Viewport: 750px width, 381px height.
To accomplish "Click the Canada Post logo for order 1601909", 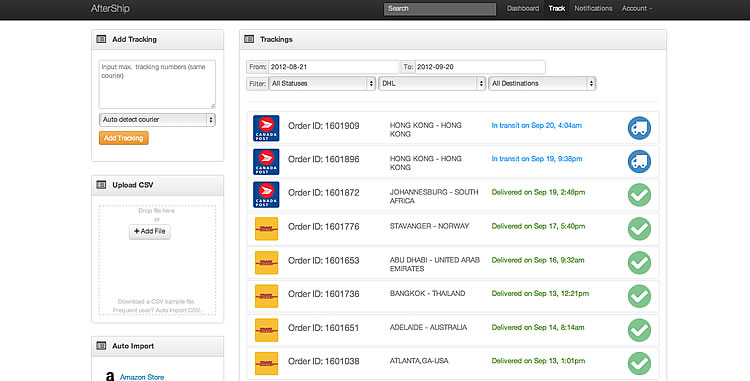I will (266, 128).
